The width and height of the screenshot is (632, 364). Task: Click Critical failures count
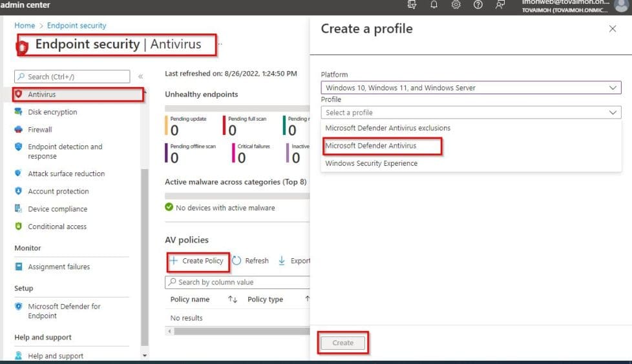242,157
